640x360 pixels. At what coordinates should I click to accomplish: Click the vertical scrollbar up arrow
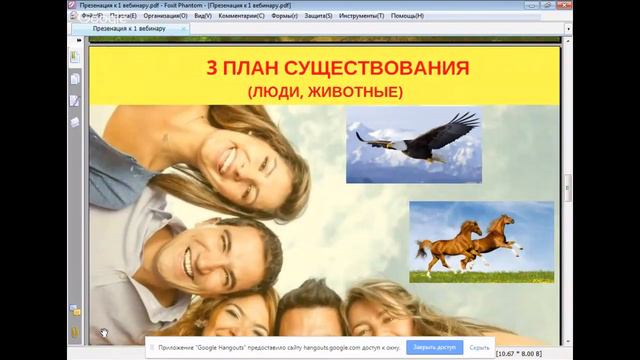pyautogui.click(x=567, y=41)
